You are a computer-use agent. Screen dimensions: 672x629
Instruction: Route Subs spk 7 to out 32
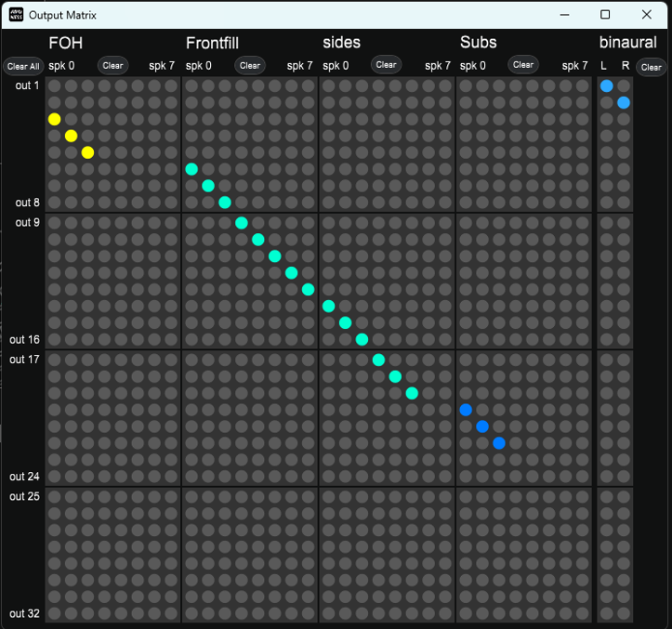[x=583, y=613]
